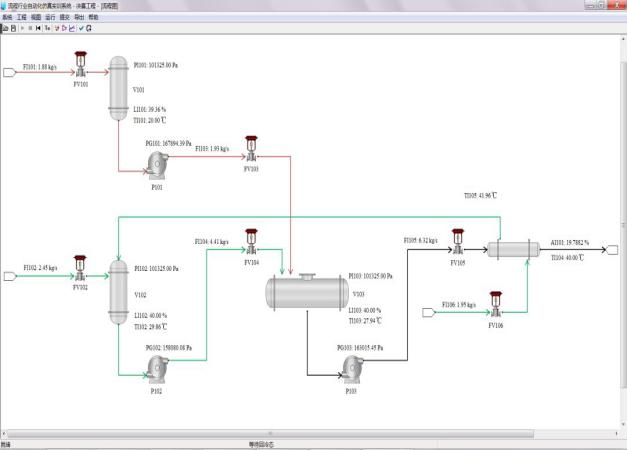The image size is (627, 450).
Task: Select control valve FV101
Action: (81, 64)
